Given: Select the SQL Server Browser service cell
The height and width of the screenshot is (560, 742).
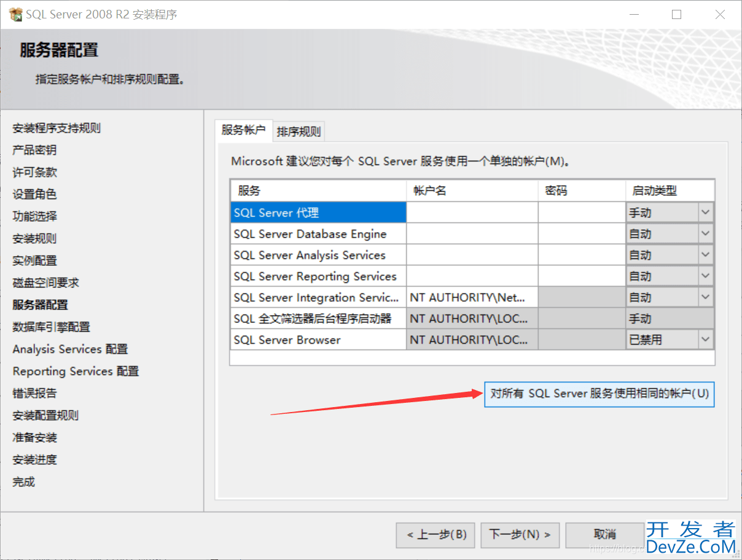Looking at the screenshot, I should tap(318, 340).
